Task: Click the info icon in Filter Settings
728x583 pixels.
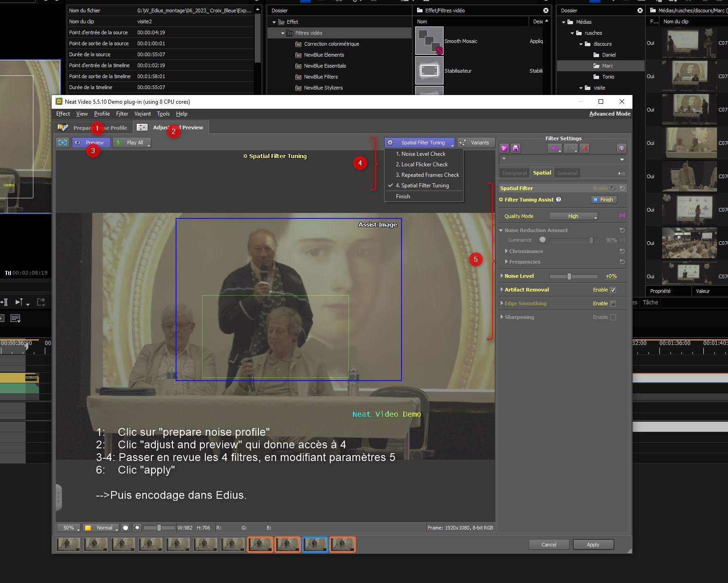Action: click(621, 148)
